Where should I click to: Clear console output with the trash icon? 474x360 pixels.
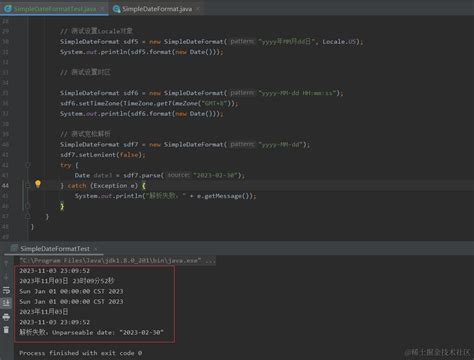click(x=6, y=330)
